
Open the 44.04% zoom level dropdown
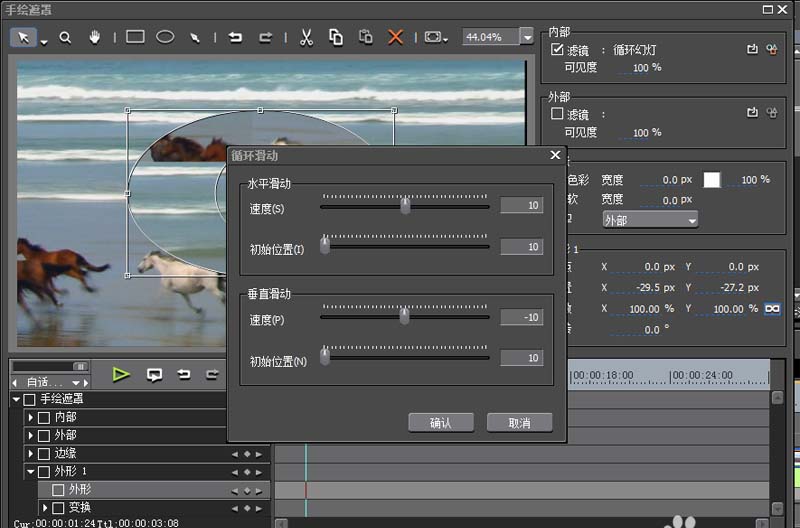coord(527,37)
